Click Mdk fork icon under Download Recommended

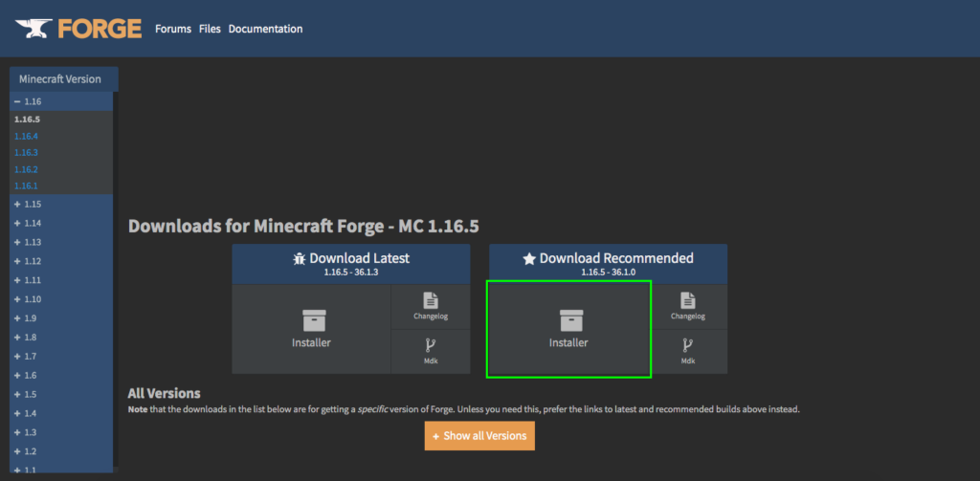pyautogui.click(x=687, y=345)
